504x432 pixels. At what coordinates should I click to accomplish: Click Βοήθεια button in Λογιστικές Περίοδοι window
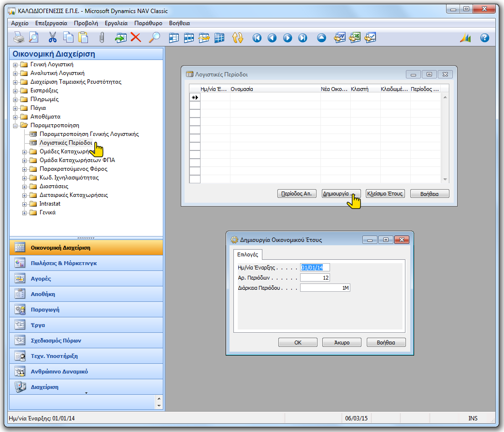click(430, 194)
